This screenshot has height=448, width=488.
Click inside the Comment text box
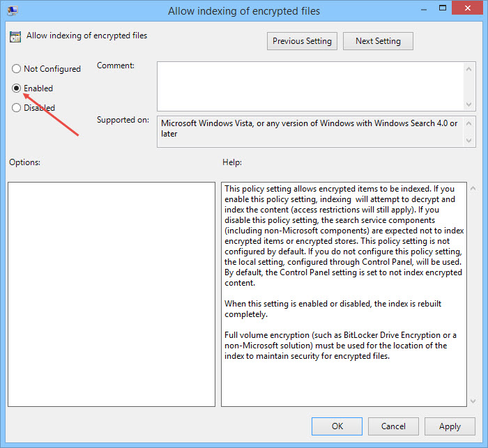[x=310, y=86]
